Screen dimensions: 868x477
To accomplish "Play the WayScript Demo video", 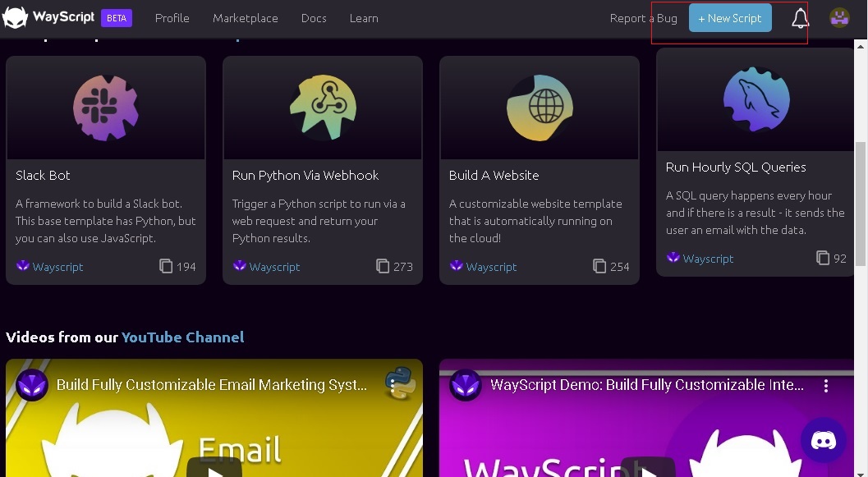I will coord(648,468).
